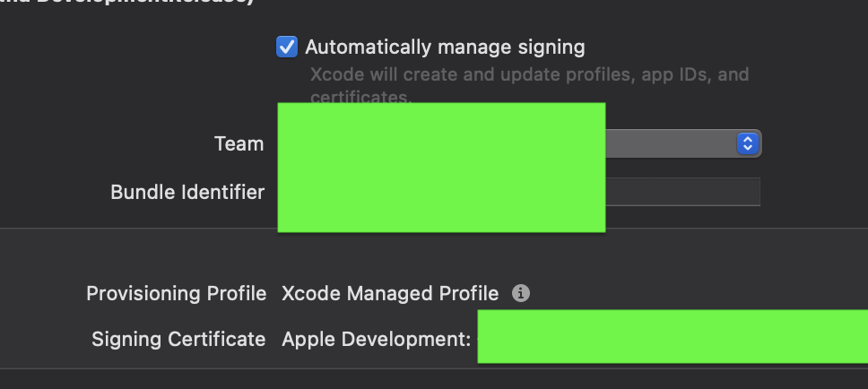Image resolution: width=868 pixels, height=389 pixels.
Task: Click the Signing Certificate label
Action: [x=178, y=339]
